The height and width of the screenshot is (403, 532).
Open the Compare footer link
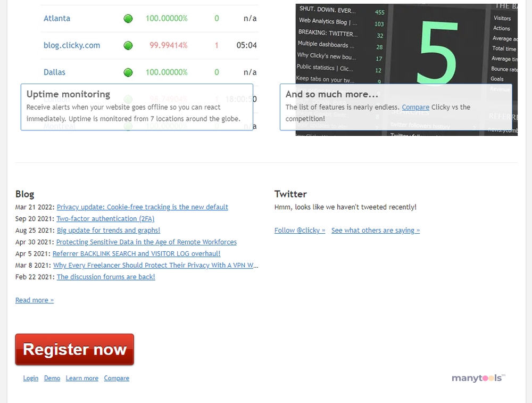(x=117, y=378)
